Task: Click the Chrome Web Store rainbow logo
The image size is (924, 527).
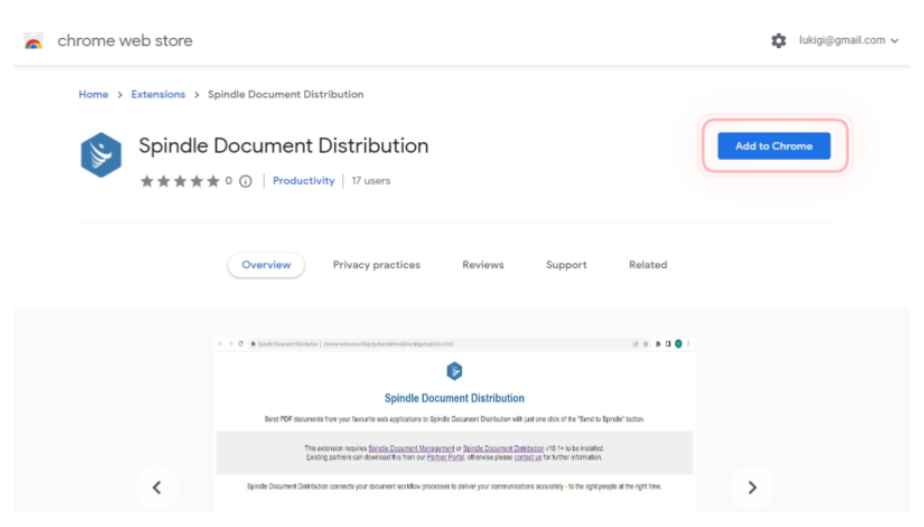Action: (33, 42)
